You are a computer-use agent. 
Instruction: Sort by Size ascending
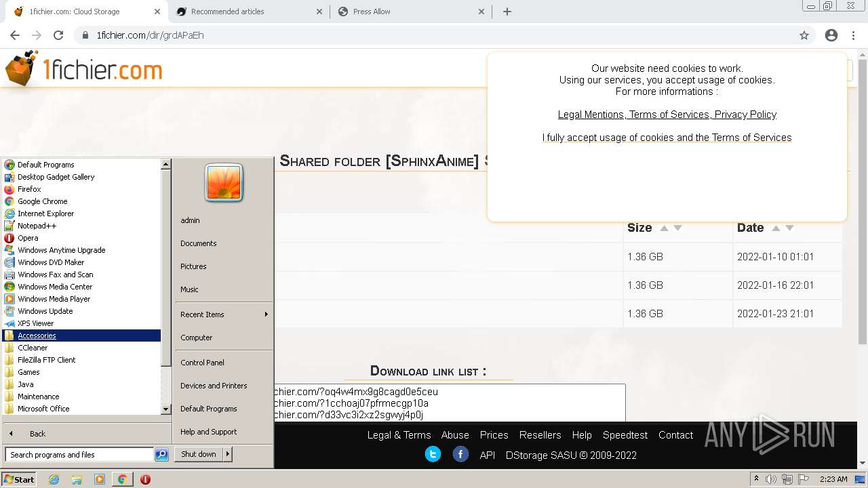coord(664,228)
